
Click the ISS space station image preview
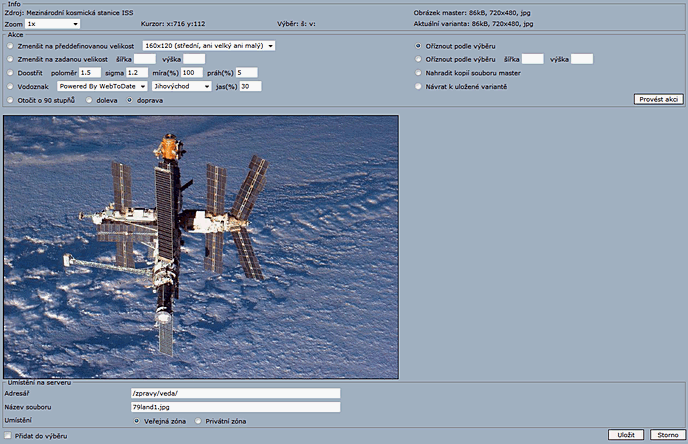(x=201, y=246)
